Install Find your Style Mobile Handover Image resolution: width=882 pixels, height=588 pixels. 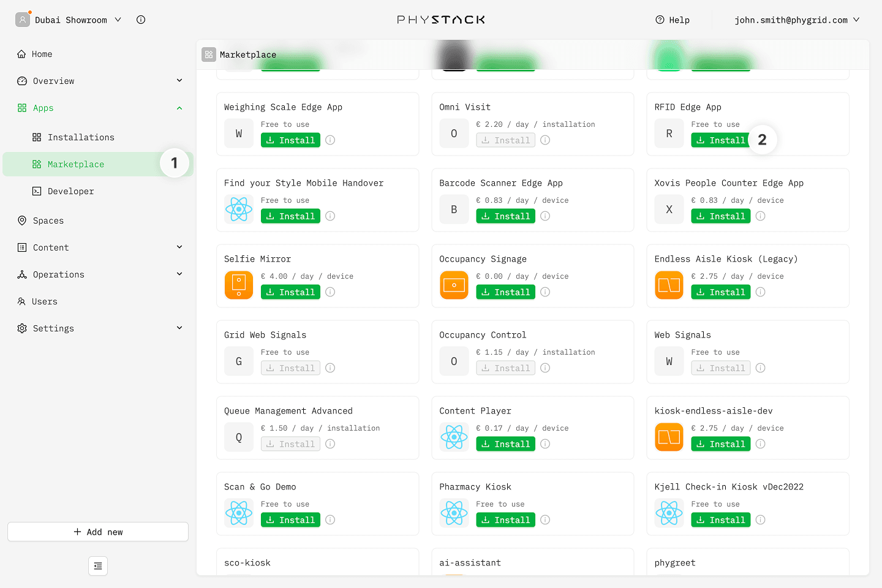point(290,216)
